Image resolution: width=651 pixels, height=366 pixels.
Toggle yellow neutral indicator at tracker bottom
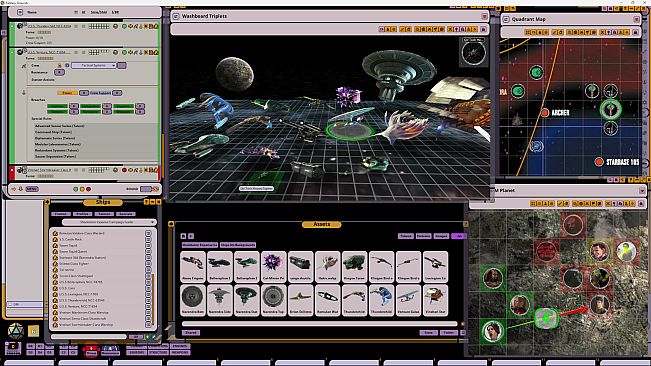click(82, 189)
